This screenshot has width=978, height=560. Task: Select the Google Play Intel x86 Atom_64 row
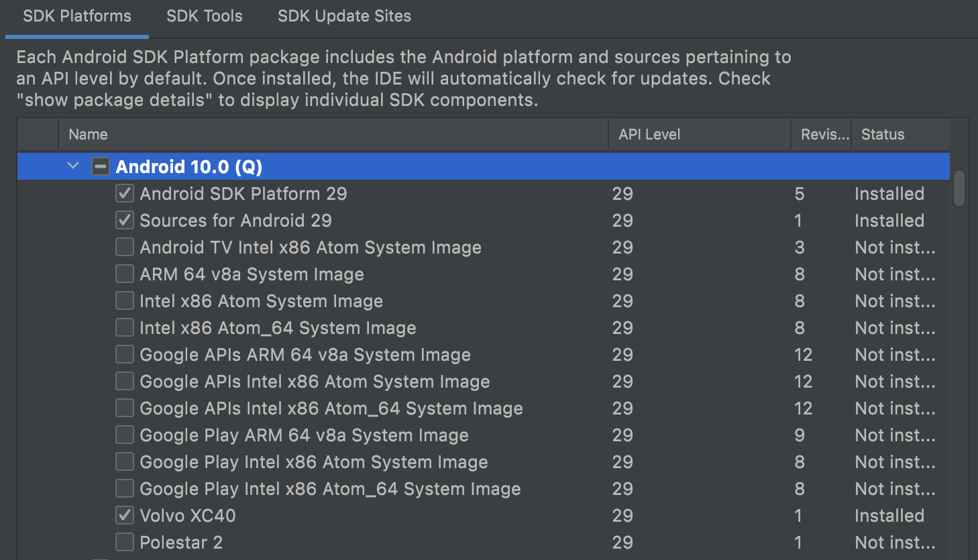[330, 489]
